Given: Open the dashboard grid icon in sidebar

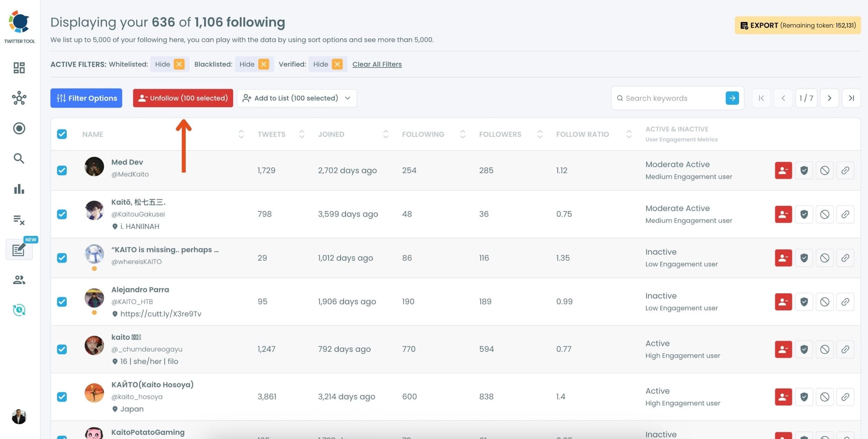Looking at the screenshot, I should pos(19,68).
